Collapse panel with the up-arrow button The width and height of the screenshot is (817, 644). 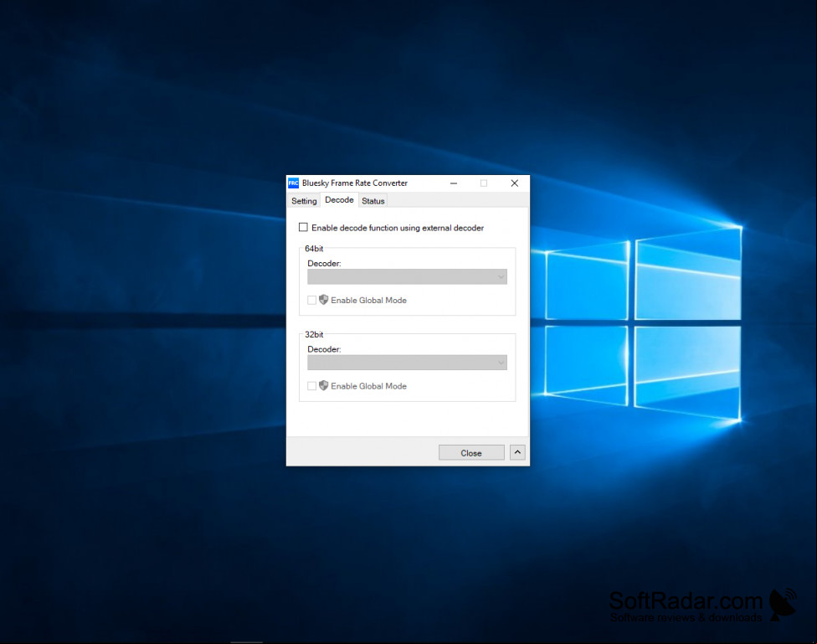click(x=517, y=452)
